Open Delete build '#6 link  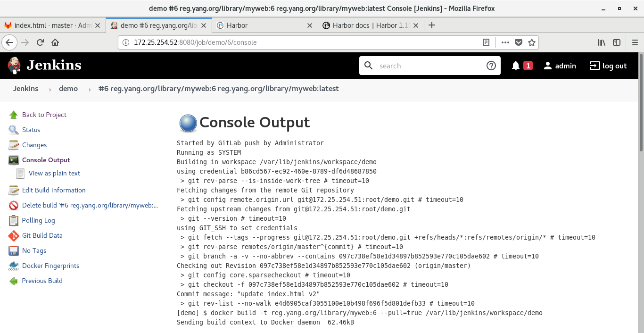click(90, 205)
